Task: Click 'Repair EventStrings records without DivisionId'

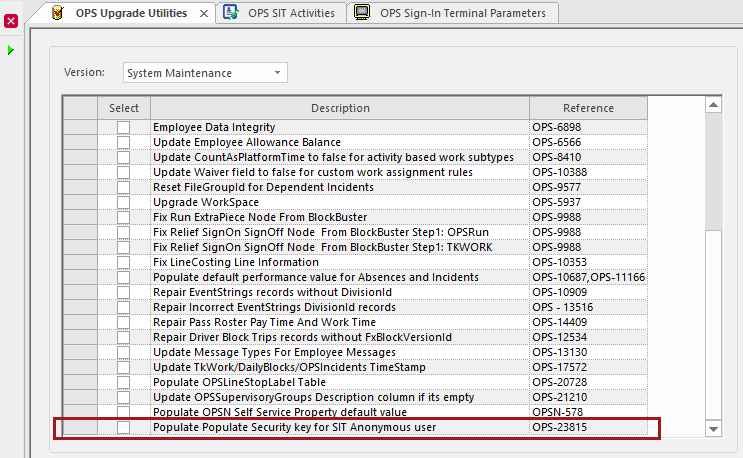Action: (272, 292)
